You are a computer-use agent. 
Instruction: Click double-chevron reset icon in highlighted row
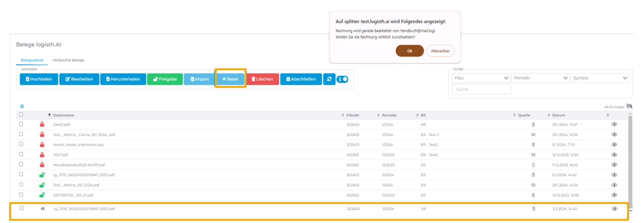click(43, 209)
